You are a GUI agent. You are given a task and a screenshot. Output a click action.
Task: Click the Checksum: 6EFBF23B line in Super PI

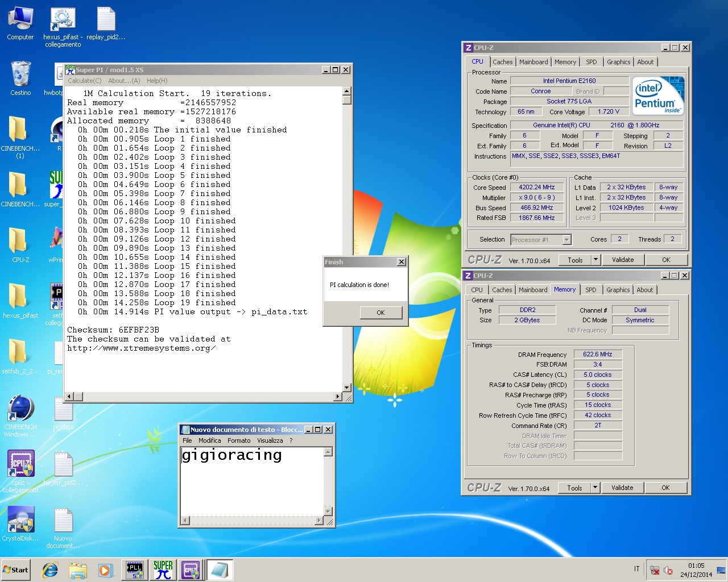[113, 330]
